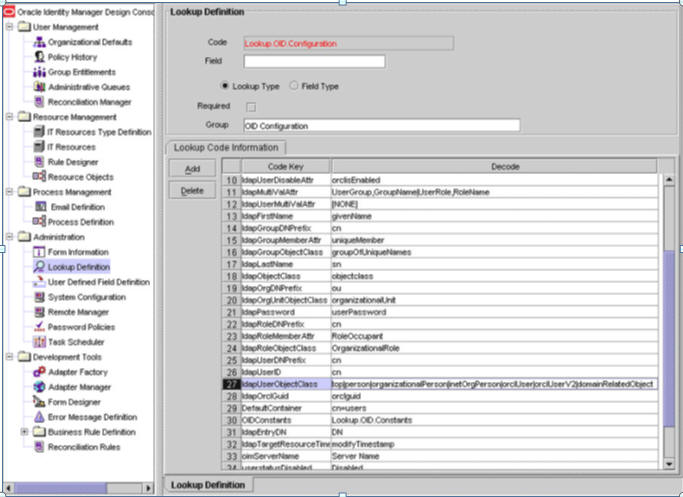Screen dimensions: 683x497
Task: Open the Reconciliation Rules icon
Action: [39, 447]
